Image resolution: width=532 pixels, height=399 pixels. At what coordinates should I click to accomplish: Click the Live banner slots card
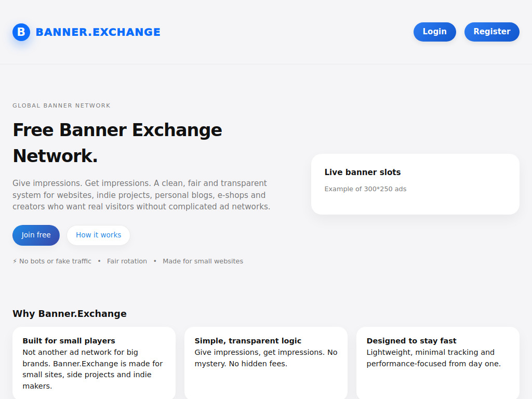[415, 184]
